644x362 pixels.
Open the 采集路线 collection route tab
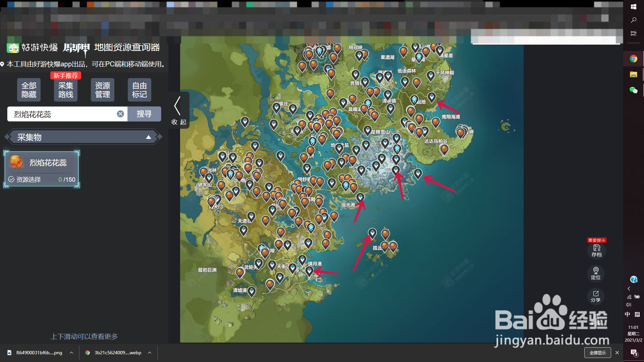coord(66,90)
